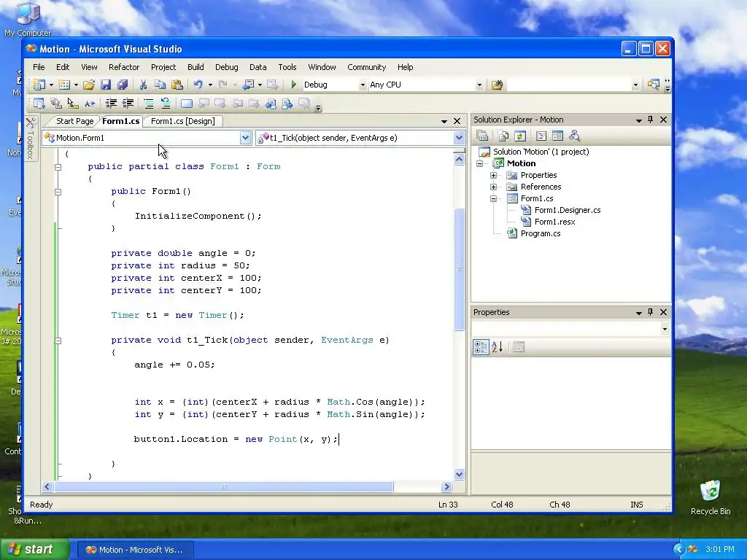The width and height of the screenshot is (747, 560).
Task: Collapse the Form1.cs node in Solution Explorer
Action: [x=494, y=198]
